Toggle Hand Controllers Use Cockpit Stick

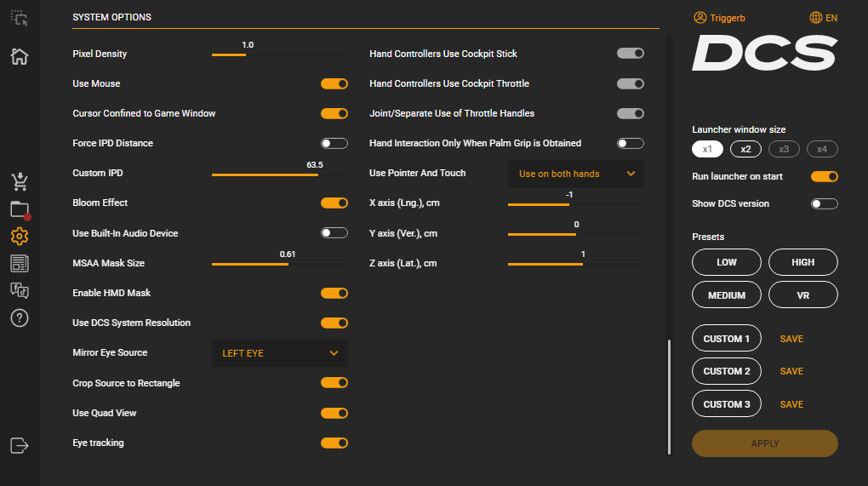(x=631, y=54)
